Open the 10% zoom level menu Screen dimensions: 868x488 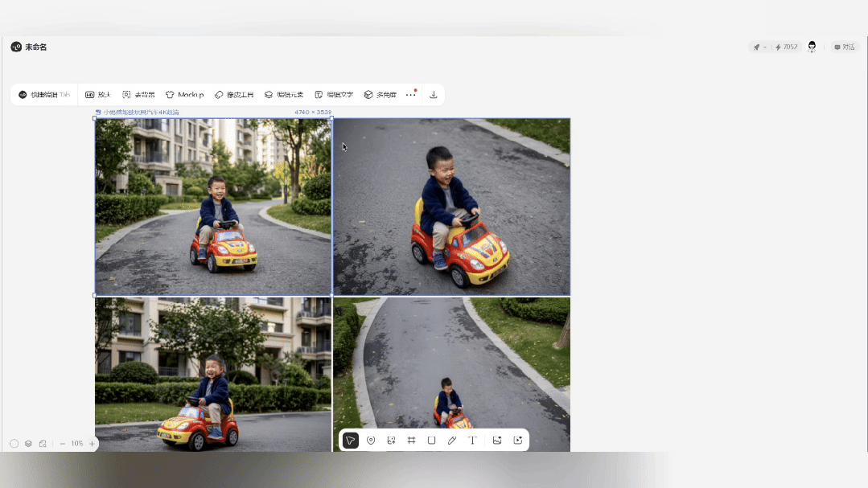click(77, 444)
